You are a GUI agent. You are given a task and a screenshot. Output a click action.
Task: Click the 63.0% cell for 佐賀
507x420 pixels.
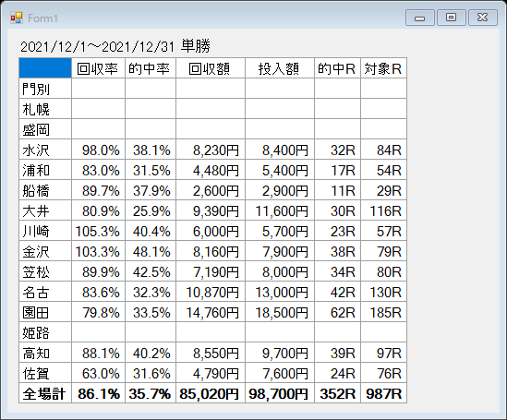98,373
